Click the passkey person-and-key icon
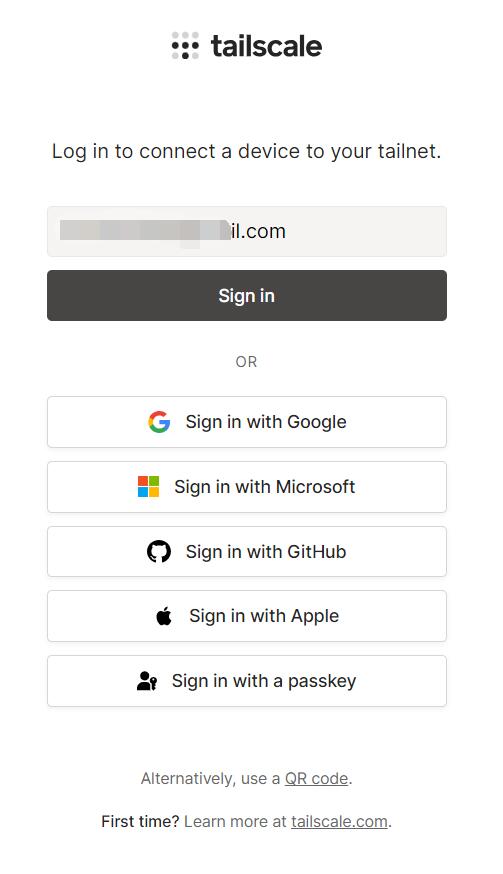503x874 pixels. (x=147, y=681)
